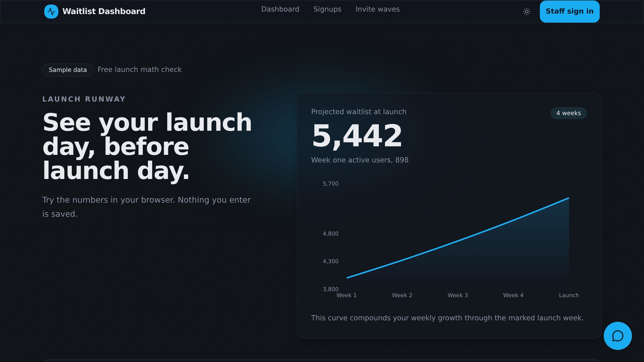This screenshot has height=362, width=644.
Task: Click the 4,300 y-axis value
Action: [331, 261]
